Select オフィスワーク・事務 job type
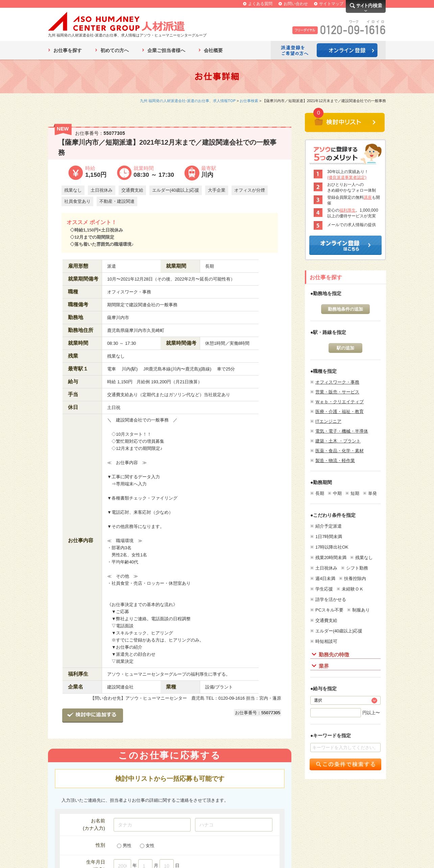Viewport: 434px width, 868px height. 337,382
